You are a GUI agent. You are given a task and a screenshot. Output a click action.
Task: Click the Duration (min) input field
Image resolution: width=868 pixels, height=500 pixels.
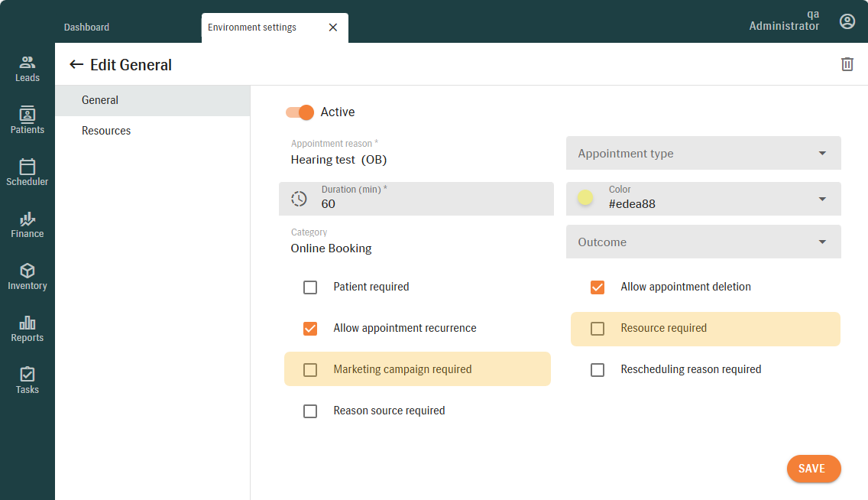tap(428, 203)
